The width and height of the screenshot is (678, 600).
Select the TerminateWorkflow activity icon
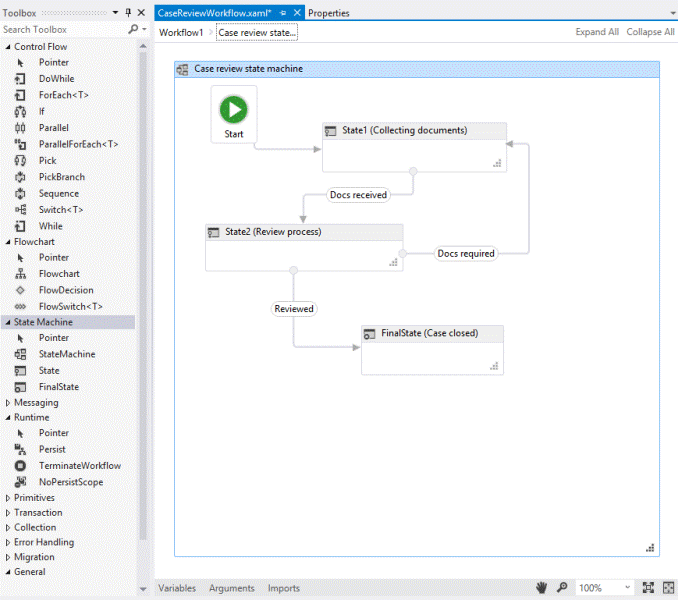point(20,466)
